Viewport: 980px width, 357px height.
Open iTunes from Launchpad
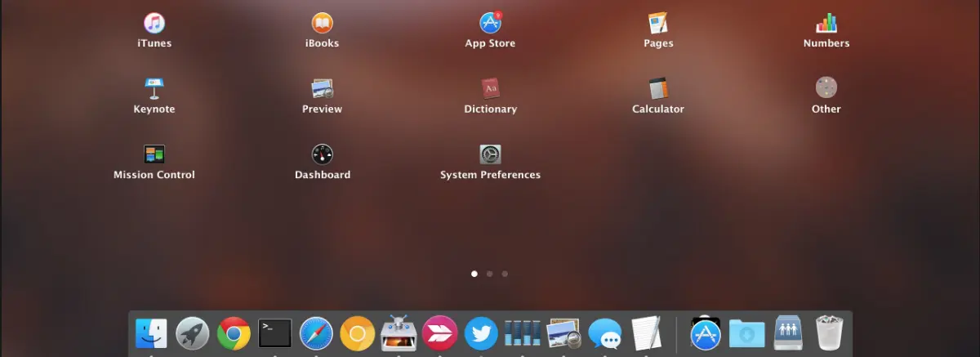154,23
